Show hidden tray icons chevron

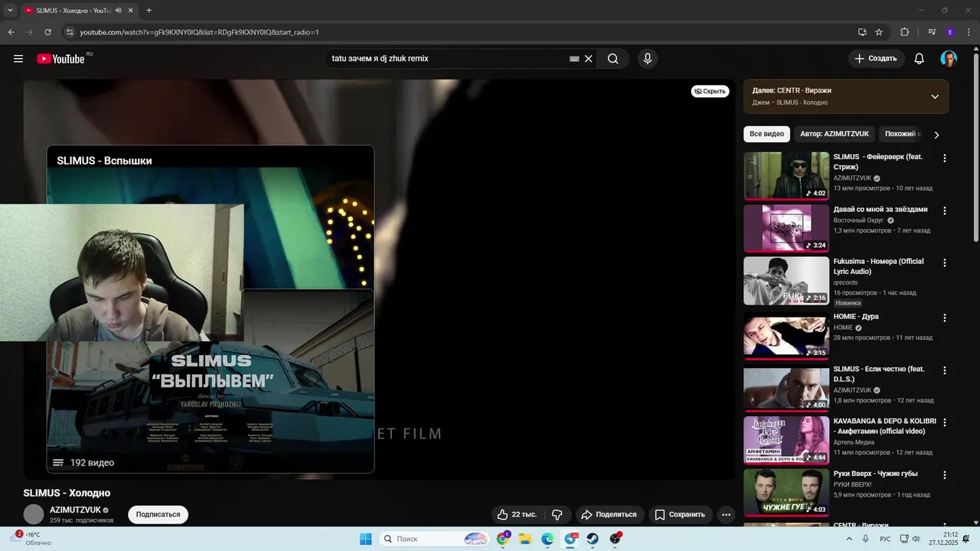click(848, 539)
